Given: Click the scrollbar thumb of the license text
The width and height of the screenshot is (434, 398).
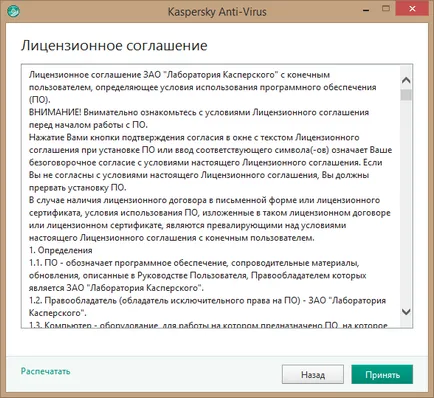Looking at the screenshot, I should 406,95.
